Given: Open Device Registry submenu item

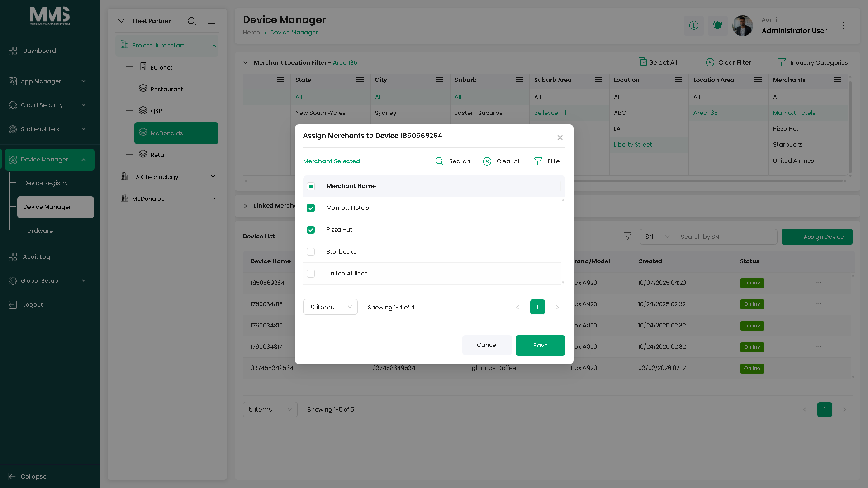Looking at the screenshot, I should [46, 183].
